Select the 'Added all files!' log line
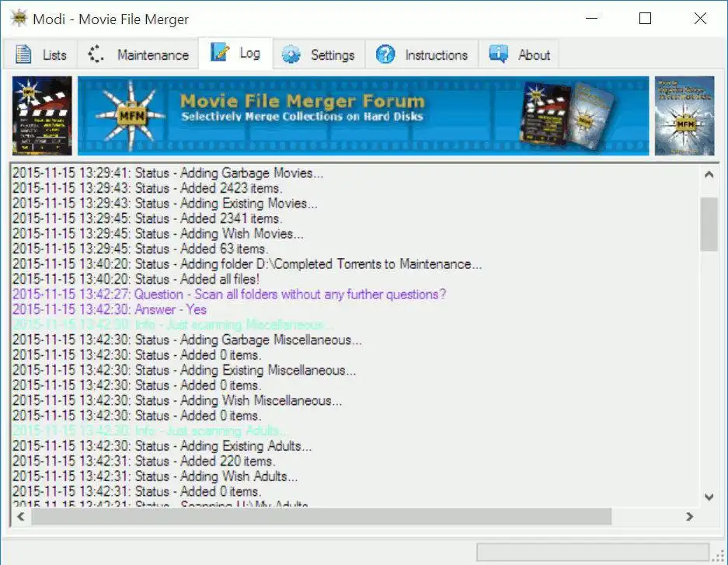This screenshot has height=565, width=728. click(x=136, y=279)
